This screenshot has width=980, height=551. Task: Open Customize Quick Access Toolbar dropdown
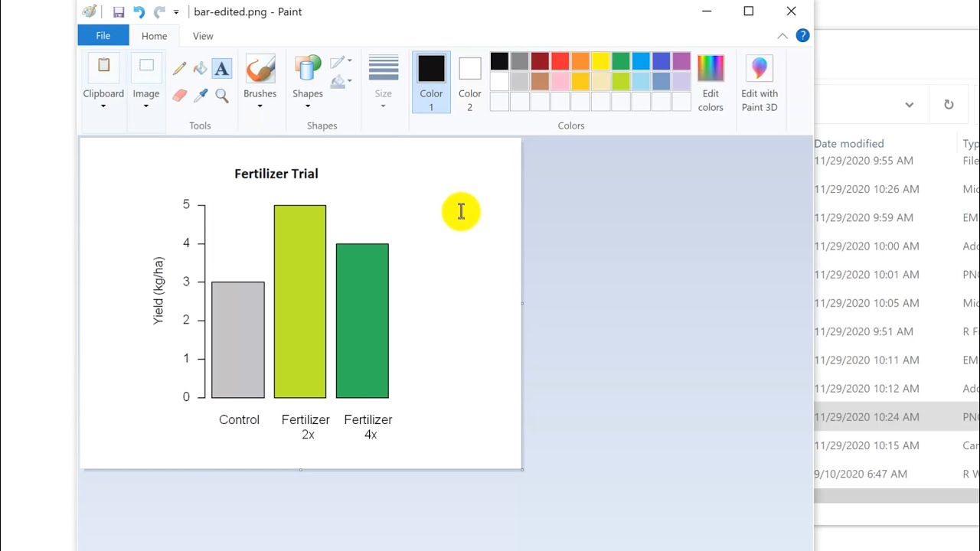pyautogui.click(x=176, y=12)
